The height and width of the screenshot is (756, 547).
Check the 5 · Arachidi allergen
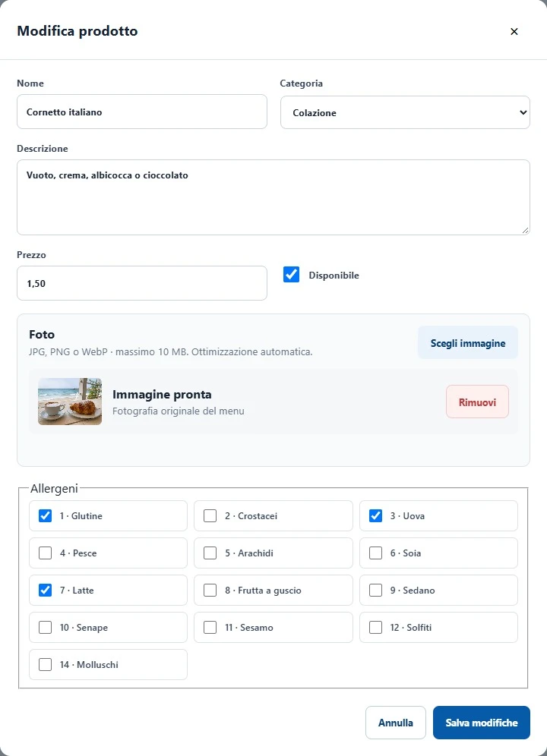(210, 553)
